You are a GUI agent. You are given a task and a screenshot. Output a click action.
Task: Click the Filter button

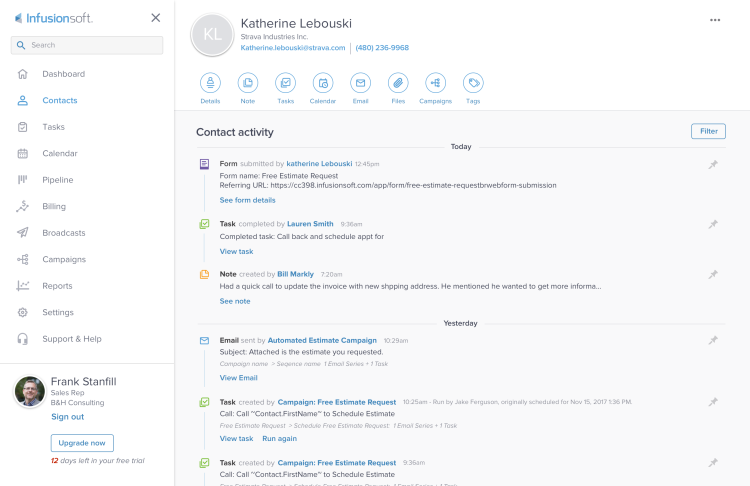pyautogui.click(x=708, y=131)
